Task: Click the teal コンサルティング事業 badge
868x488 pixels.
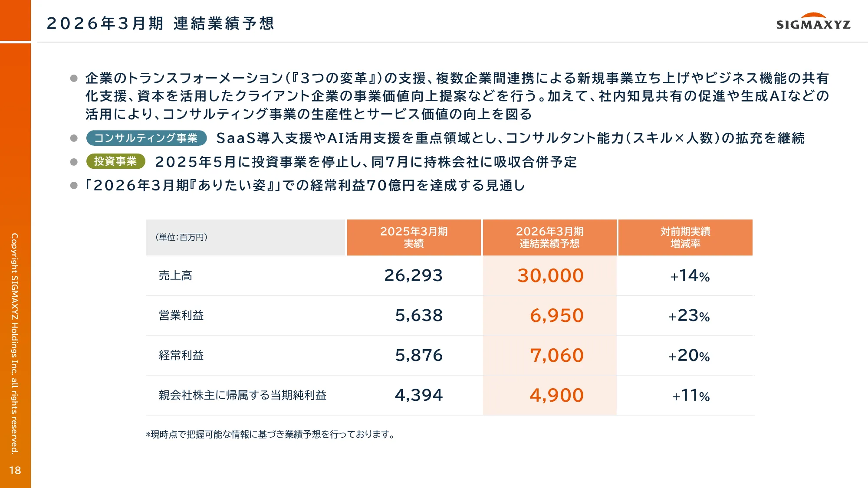Action: pyautogui.click(x=146, y=138)
